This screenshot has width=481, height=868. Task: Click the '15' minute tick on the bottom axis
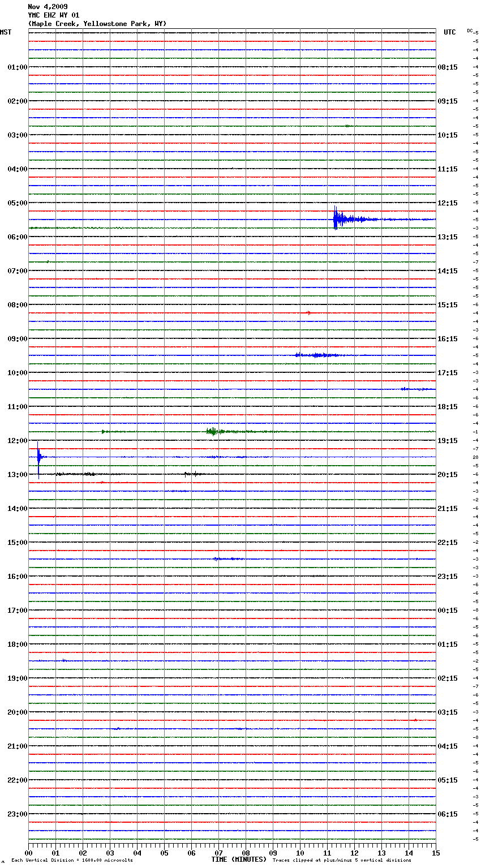(x=436, y=853)
